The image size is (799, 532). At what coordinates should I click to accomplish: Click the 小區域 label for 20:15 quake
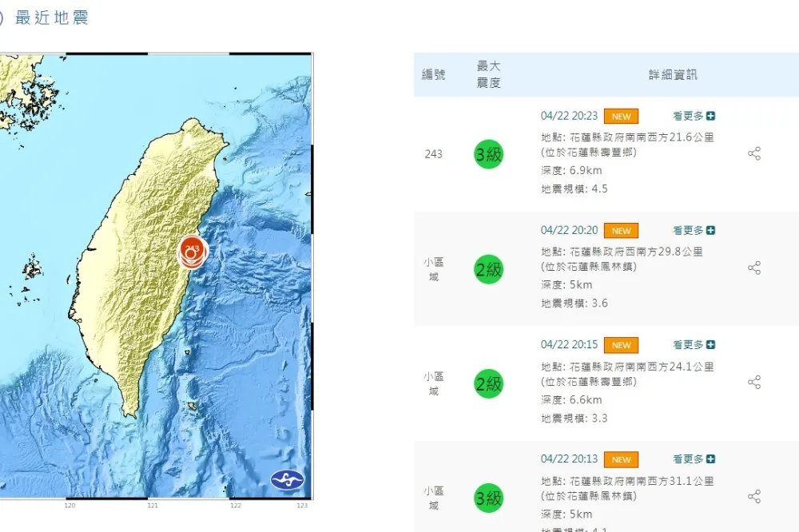pyautogui.click(x=434, y=383)
